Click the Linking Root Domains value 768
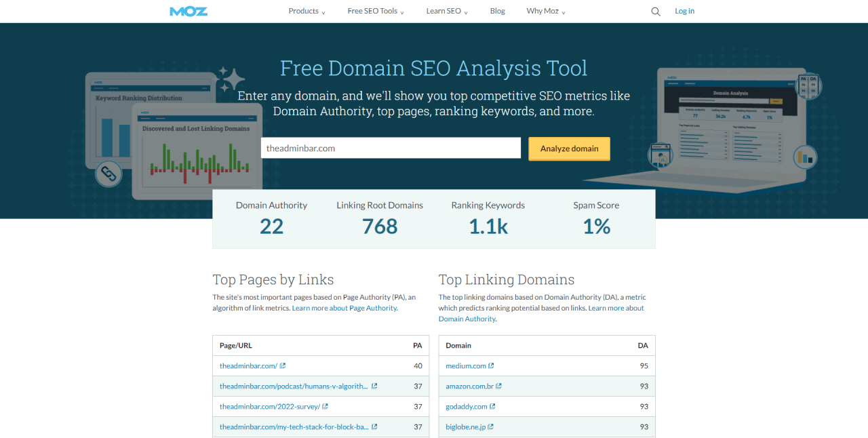 tap(380, 226)
